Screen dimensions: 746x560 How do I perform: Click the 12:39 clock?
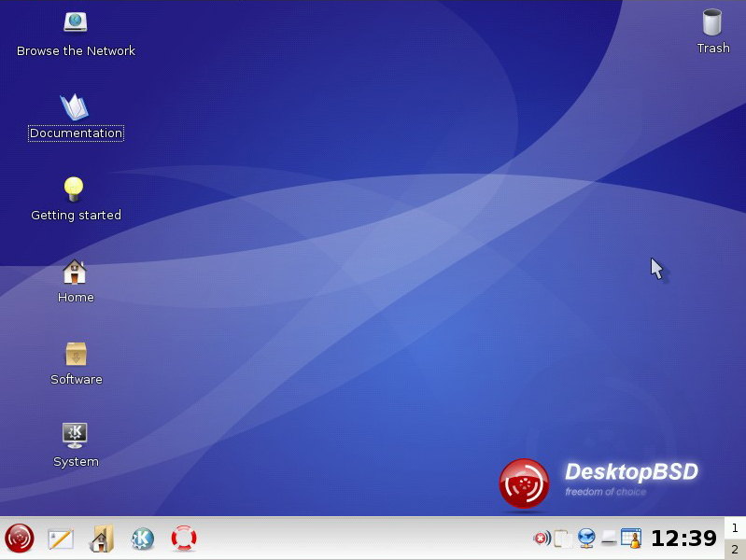coord(683,539)
